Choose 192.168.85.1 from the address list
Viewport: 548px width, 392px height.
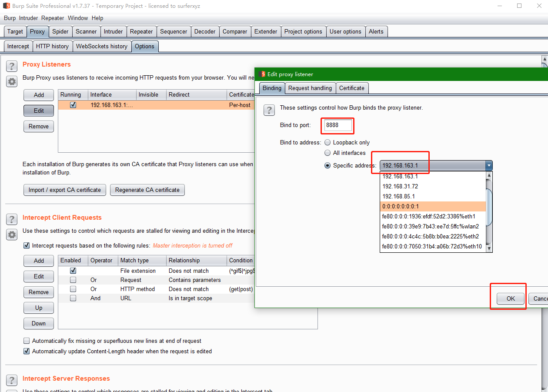pyautogui.click(x=433, y=196)
